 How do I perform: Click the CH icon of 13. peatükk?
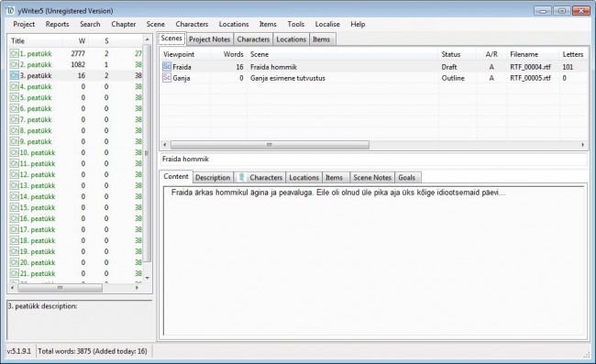click(x=14, y=186)
